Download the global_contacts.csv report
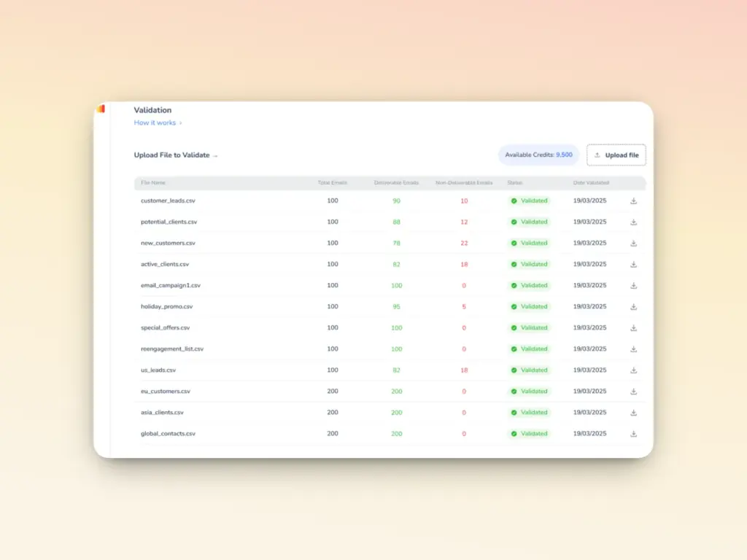 633,433
